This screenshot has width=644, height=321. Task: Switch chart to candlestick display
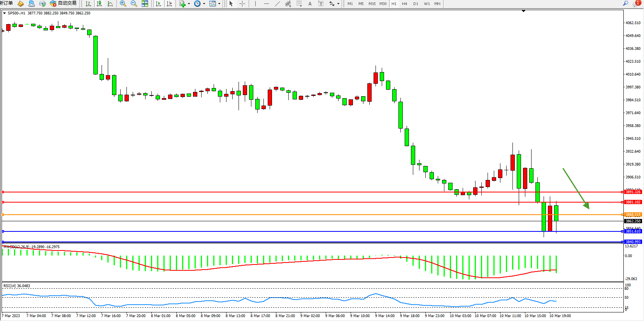(x=99, y=4)
